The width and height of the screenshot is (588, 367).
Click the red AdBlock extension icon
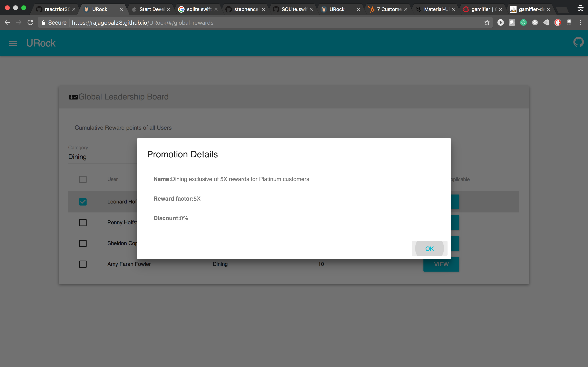tap(558, 23)
